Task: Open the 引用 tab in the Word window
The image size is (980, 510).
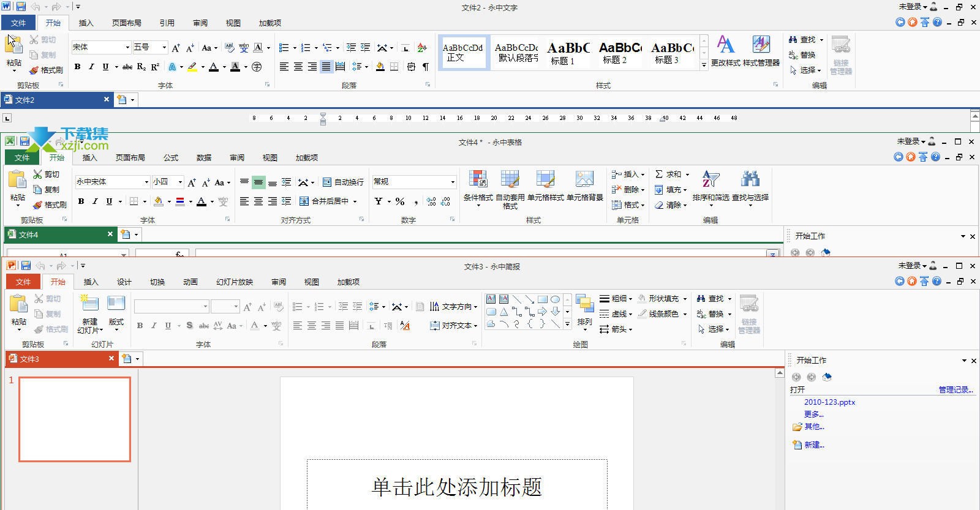Action: coord(167,23)
